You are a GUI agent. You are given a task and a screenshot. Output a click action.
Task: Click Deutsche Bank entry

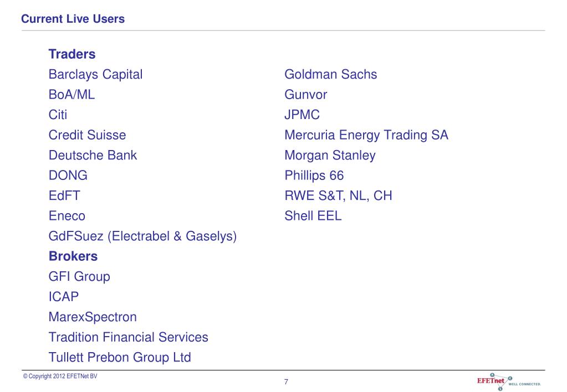pos(93,156)
